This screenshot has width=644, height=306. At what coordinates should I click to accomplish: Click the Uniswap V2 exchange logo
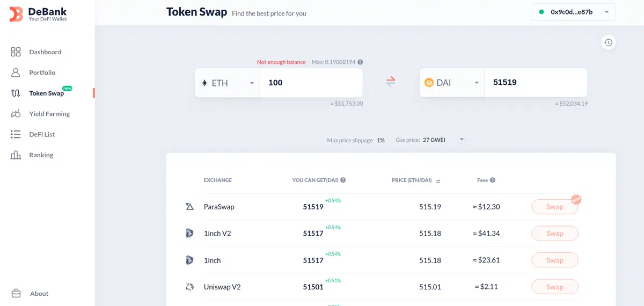189,287
